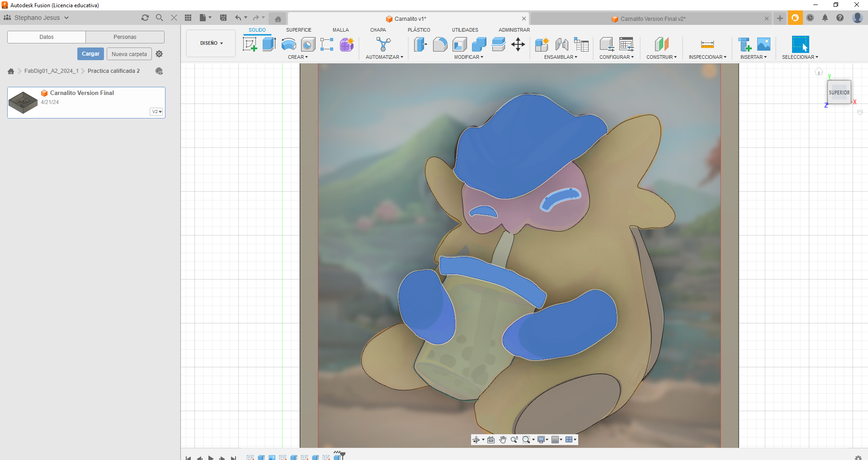This screenshot has height=460, width=868.
Task: Select the Split Face tool
Action: [499, 44]
